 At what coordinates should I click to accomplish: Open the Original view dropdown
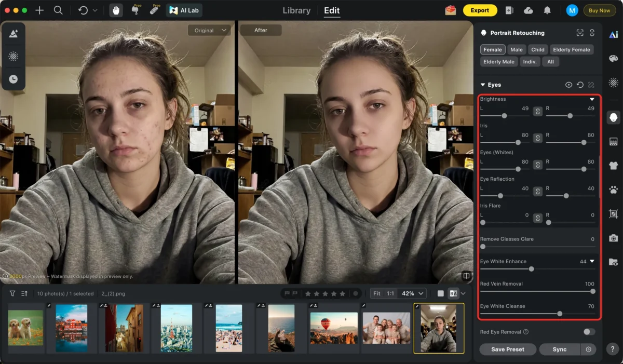point(209,31)
